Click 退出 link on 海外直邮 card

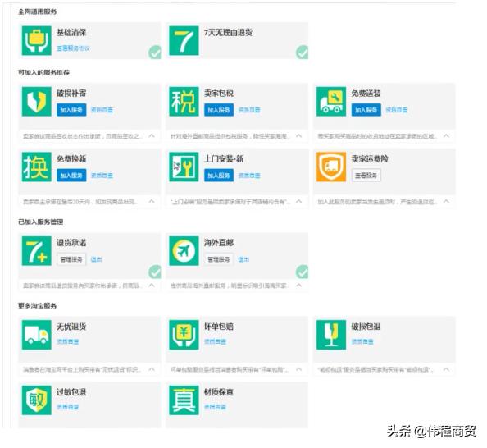[x=243, y=259]
